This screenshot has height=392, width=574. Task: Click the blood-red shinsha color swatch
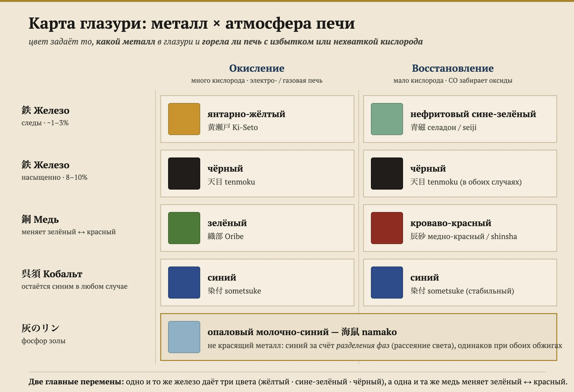pos(387,228)
